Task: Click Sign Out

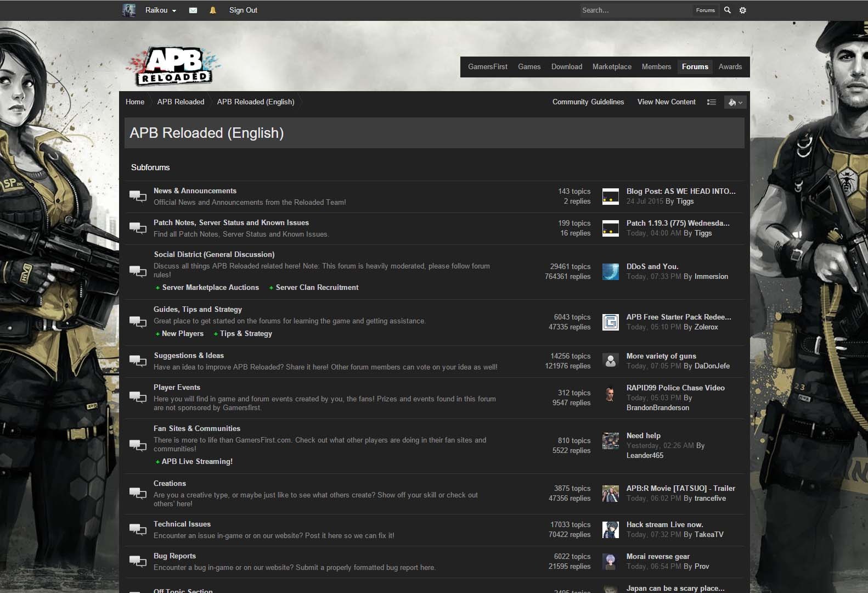Action: [x=243, y=10]
